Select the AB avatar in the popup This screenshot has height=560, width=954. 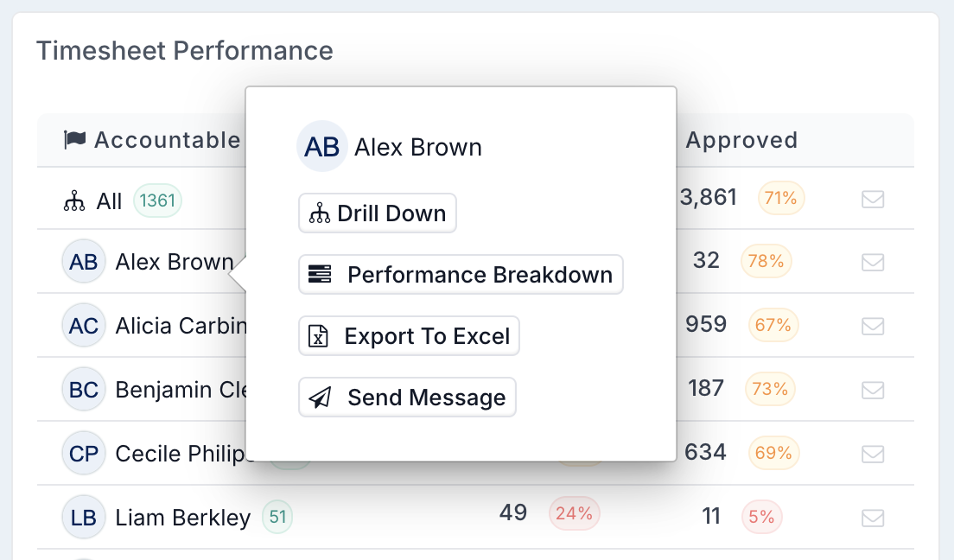pyautogui.click(x=321, y=147)
